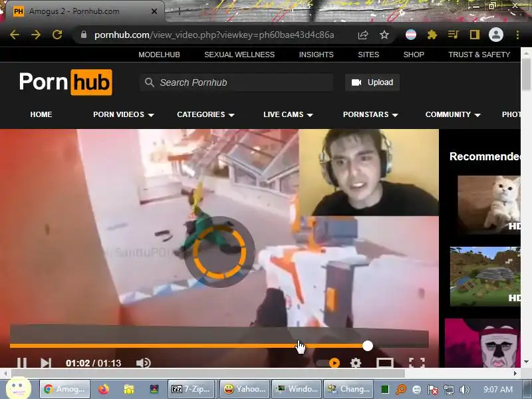
Task: Bookmark this page with the star
Action: click(384, 35)
